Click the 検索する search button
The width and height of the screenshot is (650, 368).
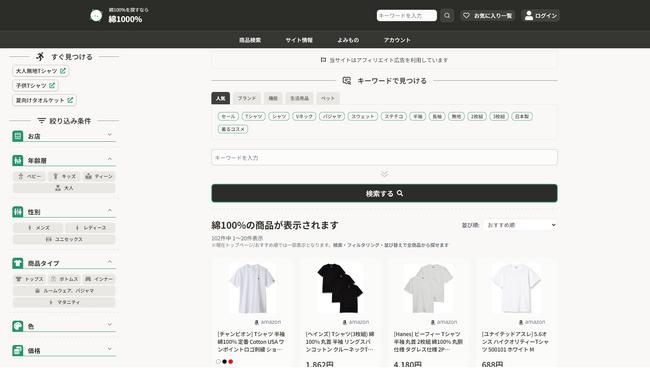click(384, 193)
